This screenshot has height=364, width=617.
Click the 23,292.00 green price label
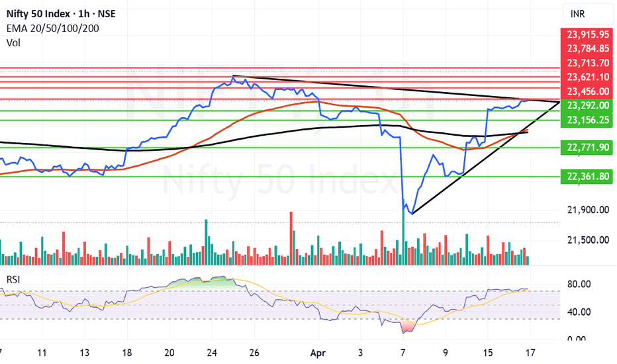click(x=587, y=105)
